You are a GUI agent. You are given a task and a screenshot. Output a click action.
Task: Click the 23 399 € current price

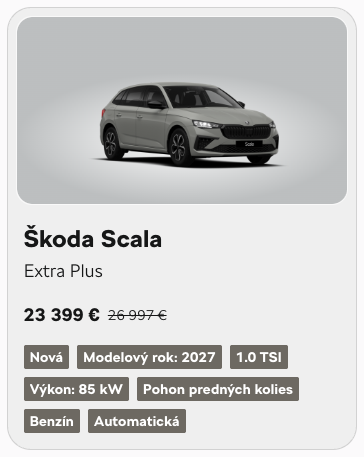(x=62, y=315)
